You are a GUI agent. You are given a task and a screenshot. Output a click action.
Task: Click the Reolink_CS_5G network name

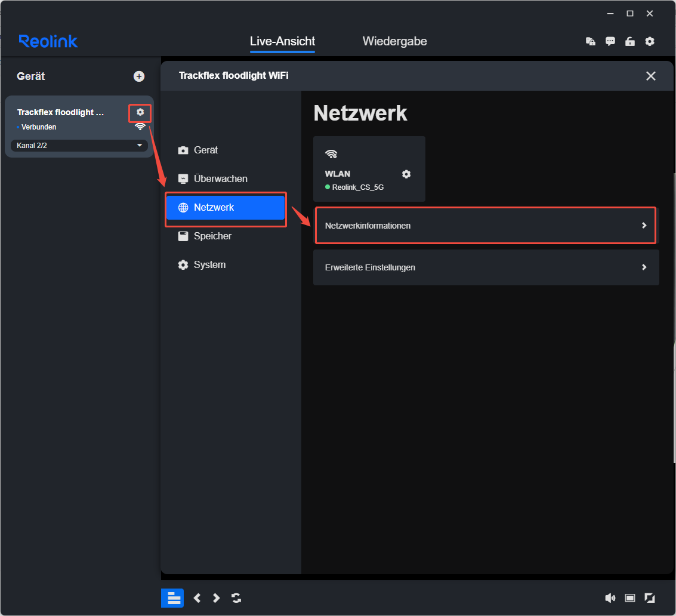click(358, 187)
